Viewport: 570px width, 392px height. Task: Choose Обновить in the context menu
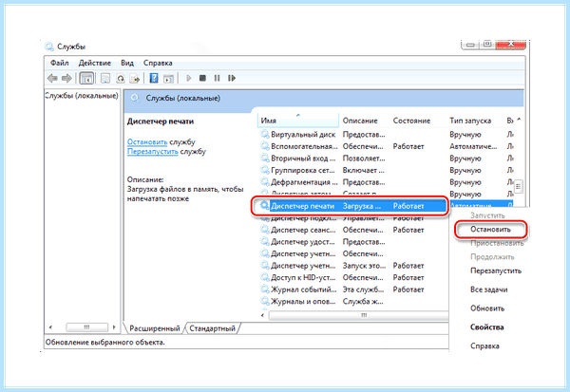tap(487, 308)
